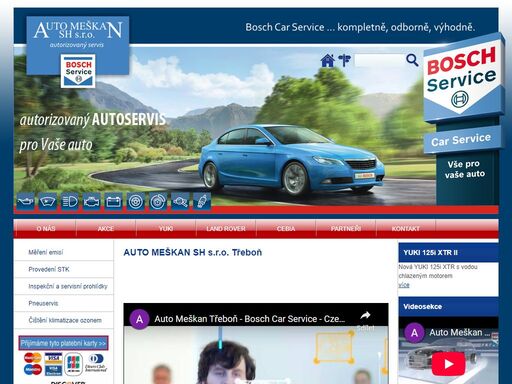This screenshot has height=384, width=512.
Task: Click the Videosekce panel heading
Action: (422, 307)
